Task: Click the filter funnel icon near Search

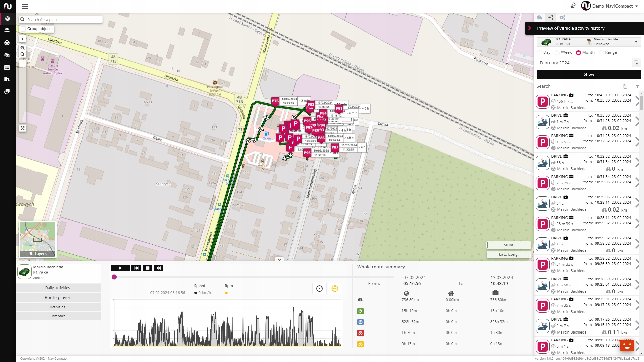Action: (637, 86)
